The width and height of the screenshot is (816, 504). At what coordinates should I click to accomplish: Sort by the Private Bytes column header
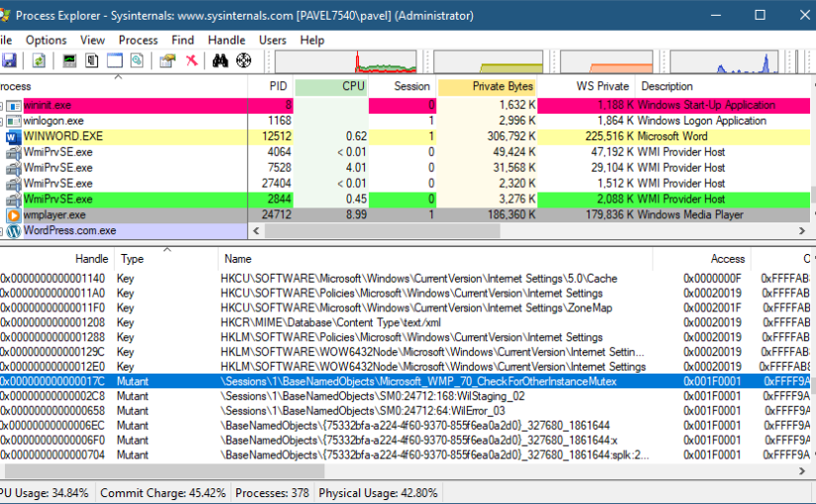(x=488, y=86)
